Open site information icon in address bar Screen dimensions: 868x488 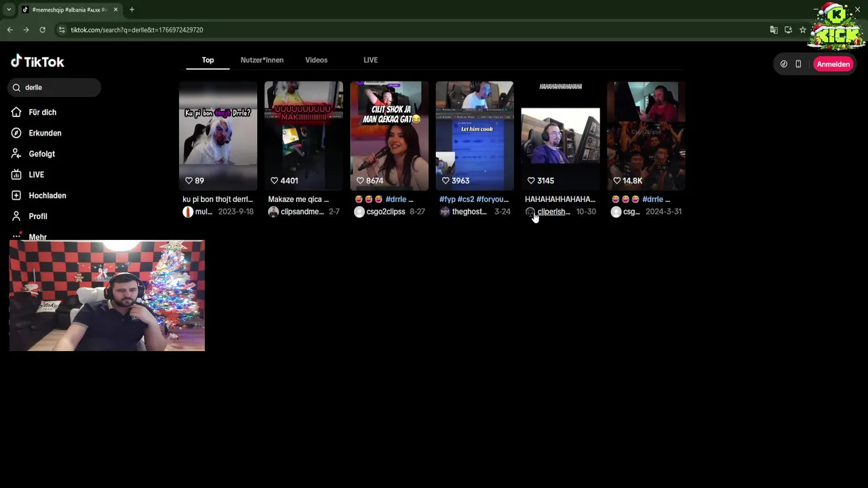click(x=62, y=30)
